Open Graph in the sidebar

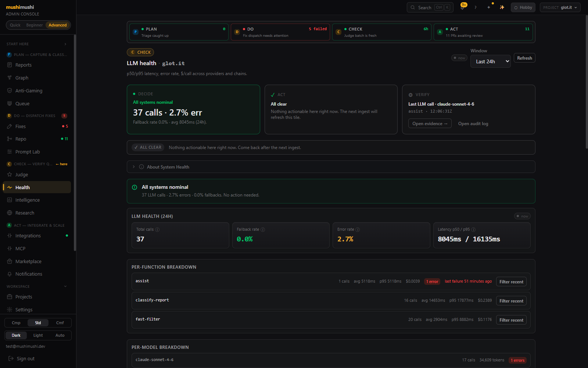[x=37, y=78]
